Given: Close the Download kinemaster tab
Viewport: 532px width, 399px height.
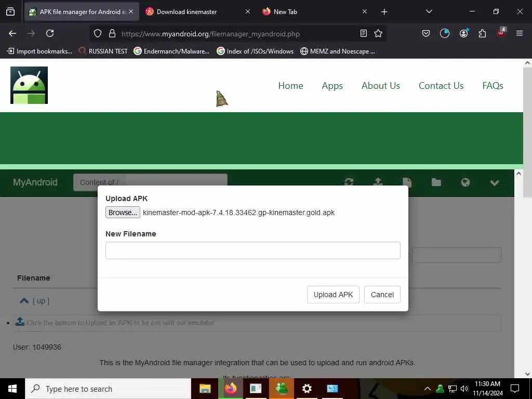Looking at the screenshot, I should (248, 11).
